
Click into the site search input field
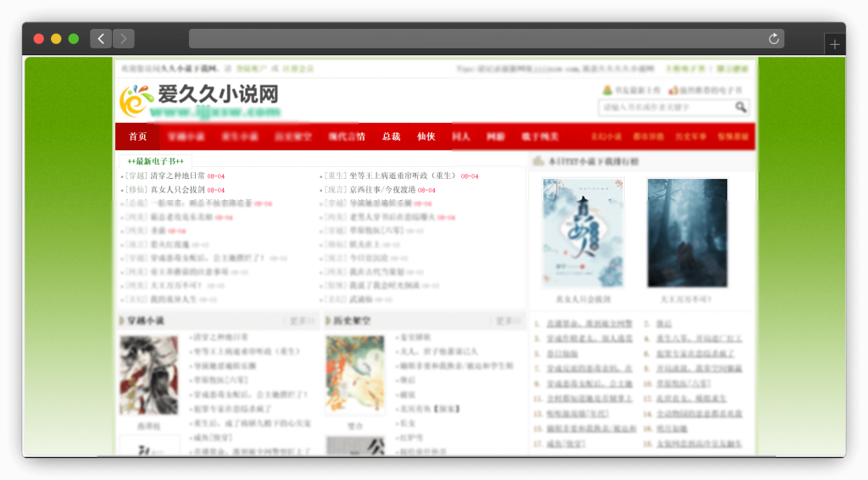(x=667, y=108)
